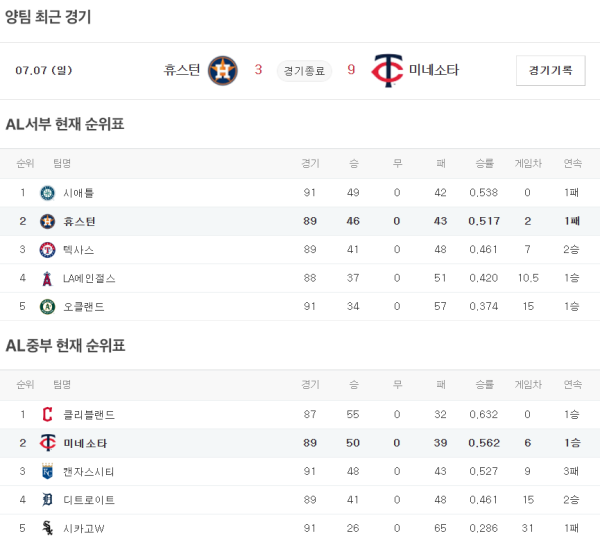Click the LA Angels team logo
This screenshot has width=600, height=554.
(x=47, y=278)
